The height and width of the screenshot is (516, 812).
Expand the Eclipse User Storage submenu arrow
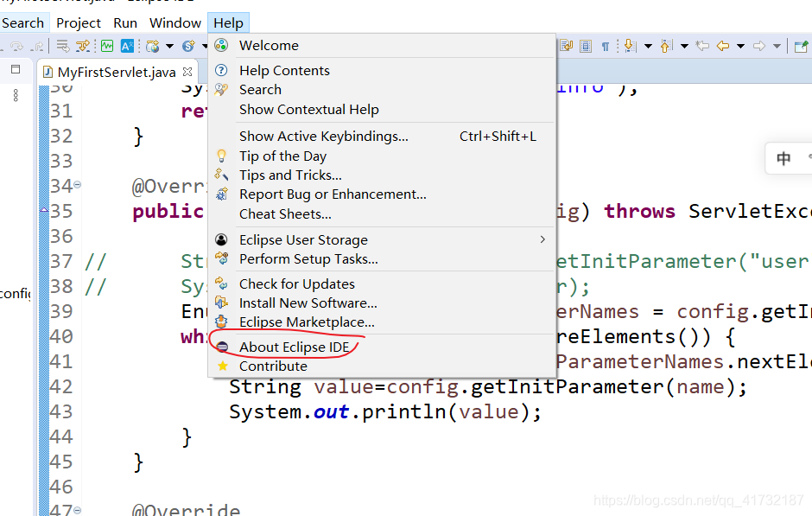click(542, 239)
